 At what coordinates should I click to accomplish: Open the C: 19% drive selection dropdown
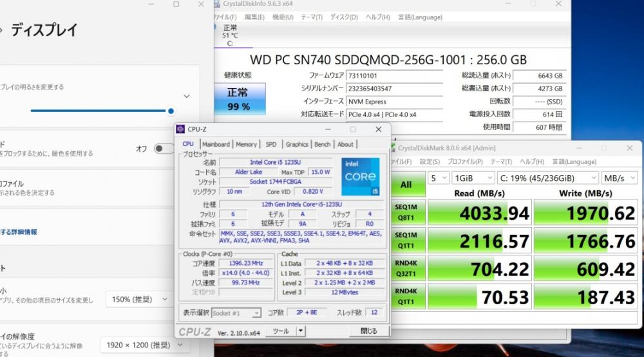(547, 178)
